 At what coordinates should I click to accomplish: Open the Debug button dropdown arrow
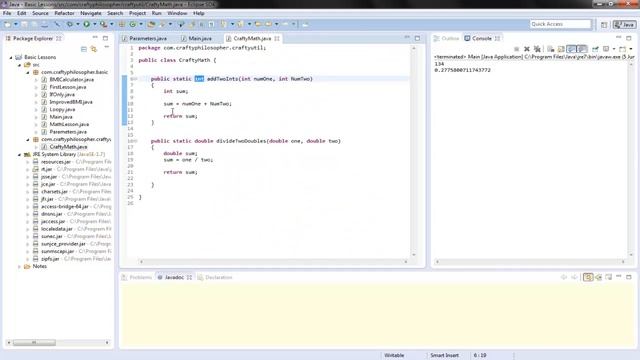point(78,24)
